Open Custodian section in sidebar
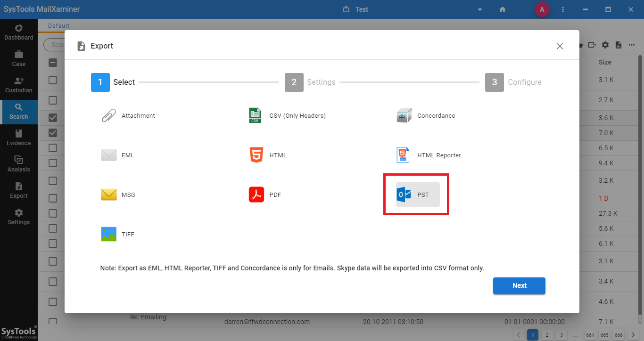The width and height of the screenshot is (644, 341). coord(19,85)
